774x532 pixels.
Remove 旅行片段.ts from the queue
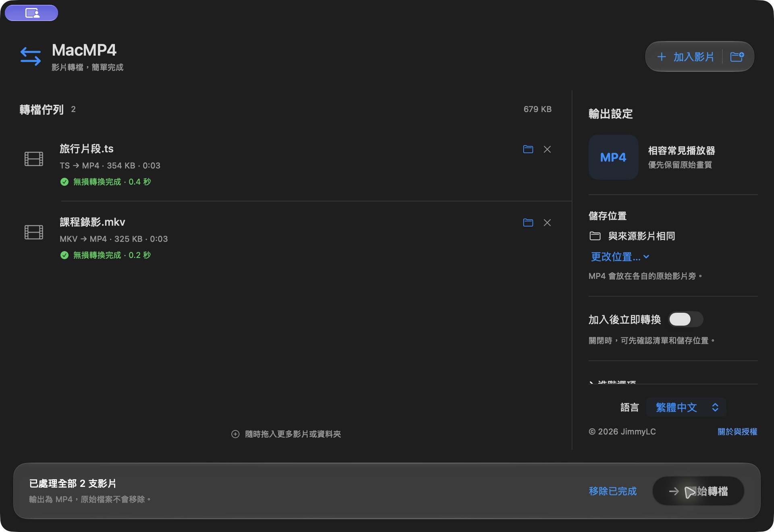click(547, 149)
